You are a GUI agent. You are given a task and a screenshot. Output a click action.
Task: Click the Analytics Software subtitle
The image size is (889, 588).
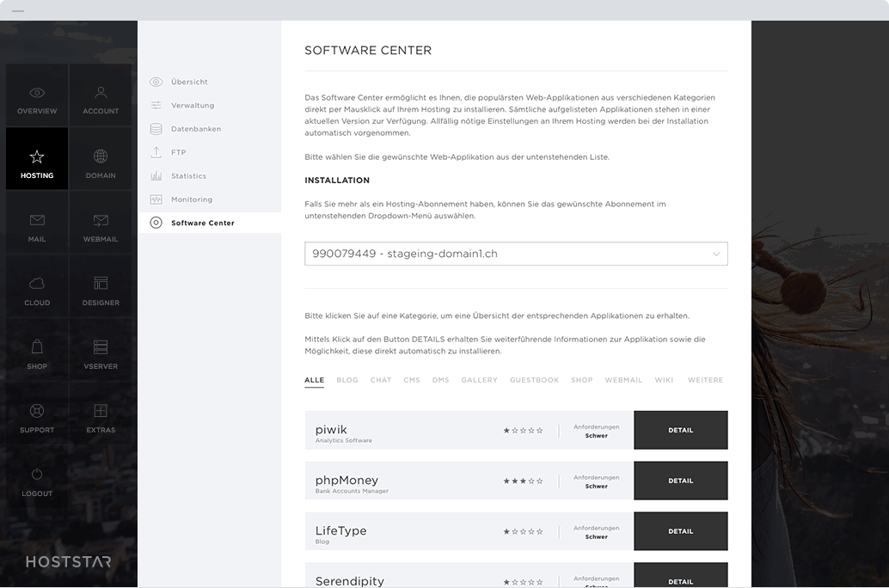(344, 441)
